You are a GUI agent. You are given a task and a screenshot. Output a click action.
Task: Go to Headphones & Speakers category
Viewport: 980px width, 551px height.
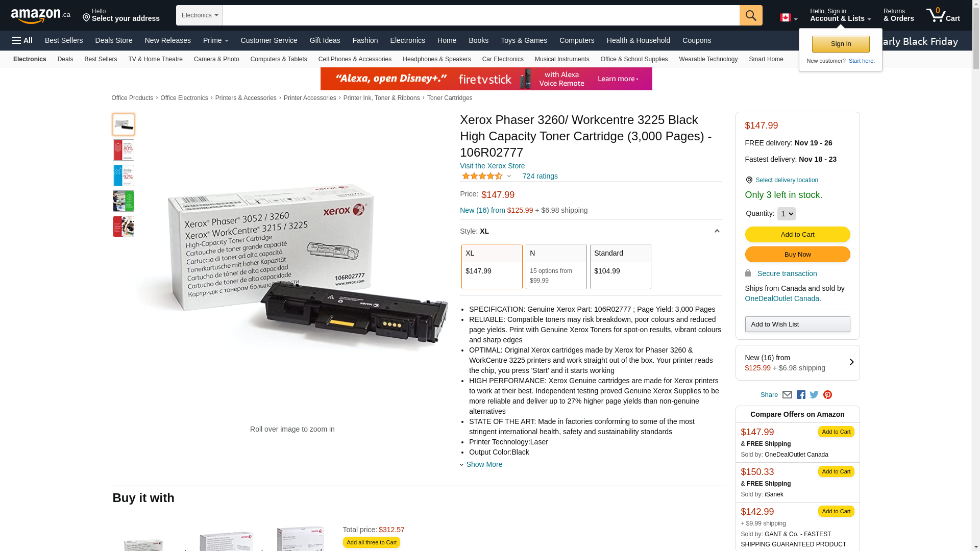tap(436, 59)
